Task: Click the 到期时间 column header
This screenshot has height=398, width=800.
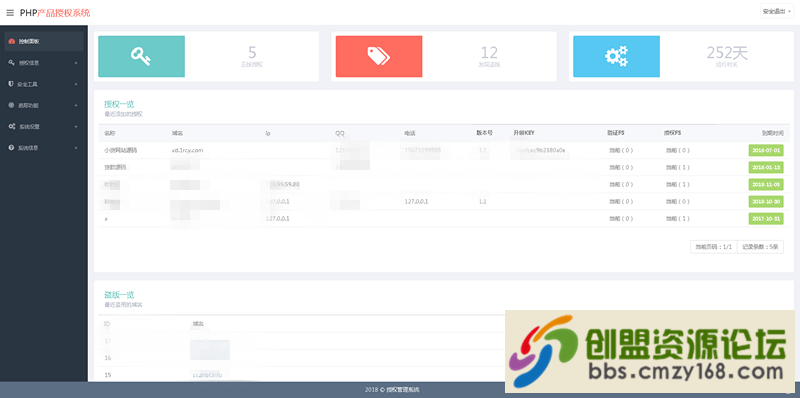Action: pyautogui.click(x=772, y=133)
